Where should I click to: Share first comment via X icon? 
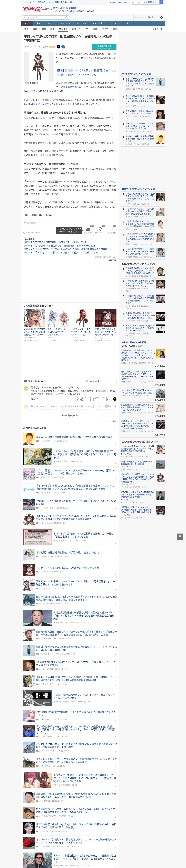click(x=115, y=399)
